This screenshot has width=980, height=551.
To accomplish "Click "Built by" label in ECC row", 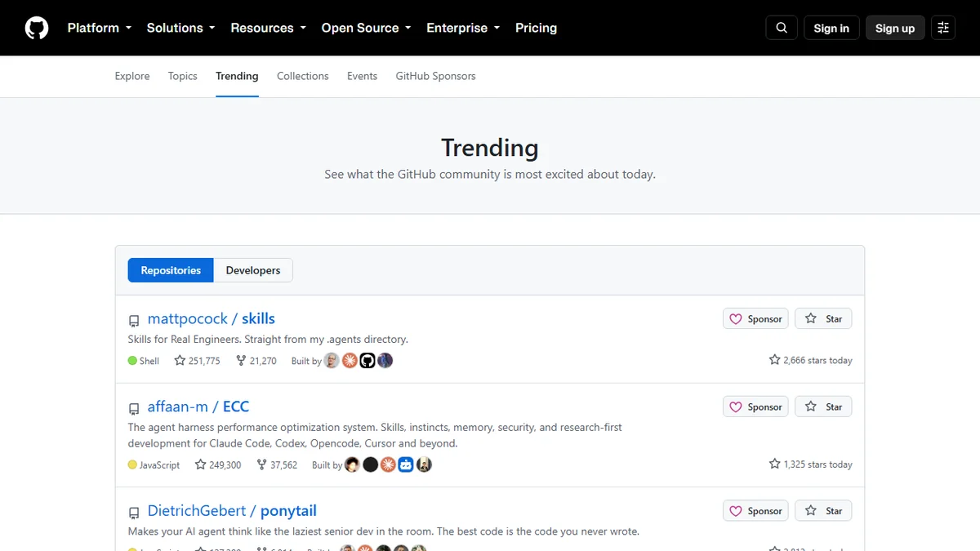I will (327, 464).
